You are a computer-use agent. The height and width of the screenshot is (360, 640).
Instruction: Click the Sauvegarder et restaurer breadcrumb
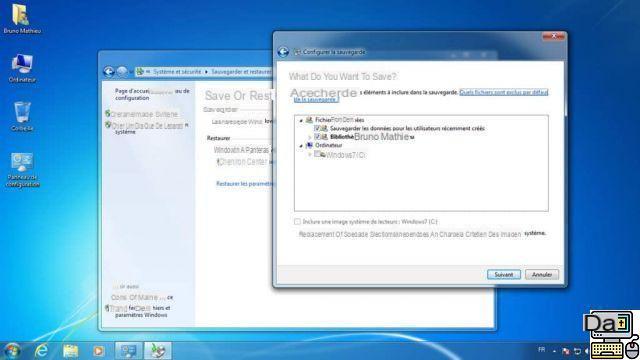pyautogui.click(x=241, y=71)
